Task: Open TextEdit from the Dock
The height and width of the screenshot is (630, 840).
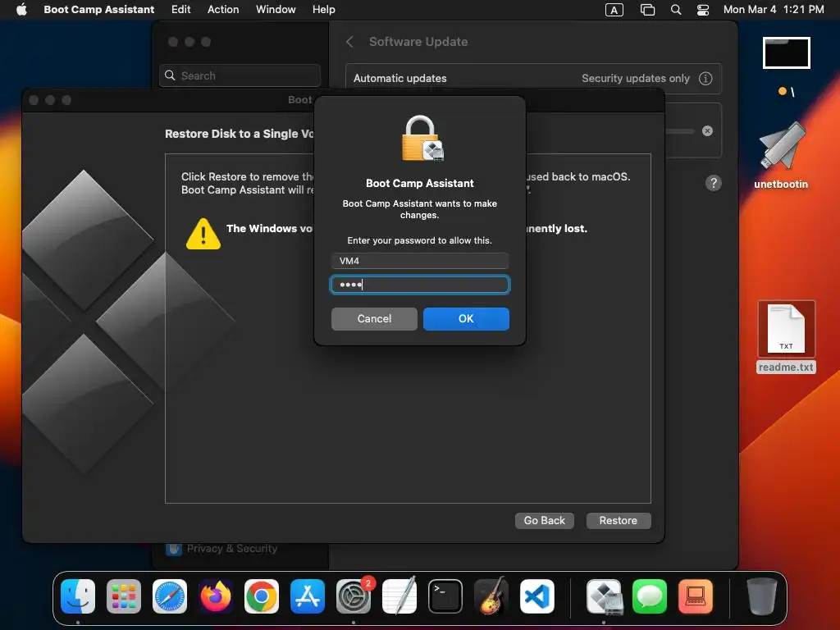Action: (399, 596)
